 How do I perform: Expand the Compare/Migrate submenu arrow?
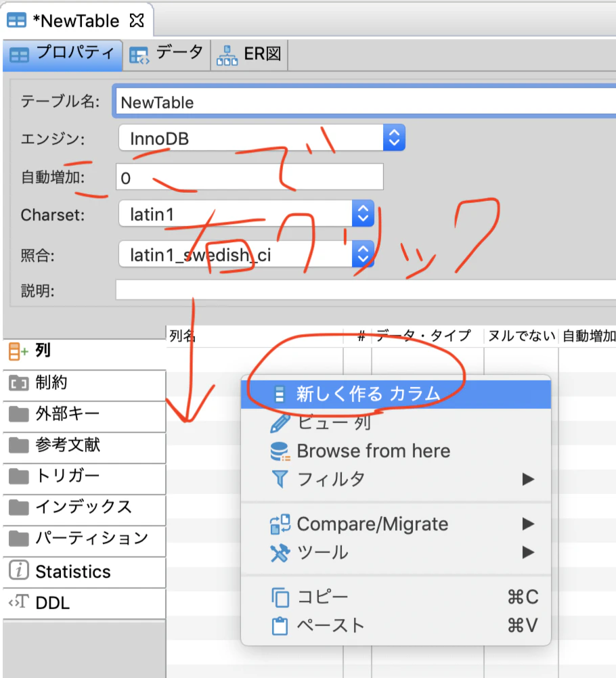[528, 524]
